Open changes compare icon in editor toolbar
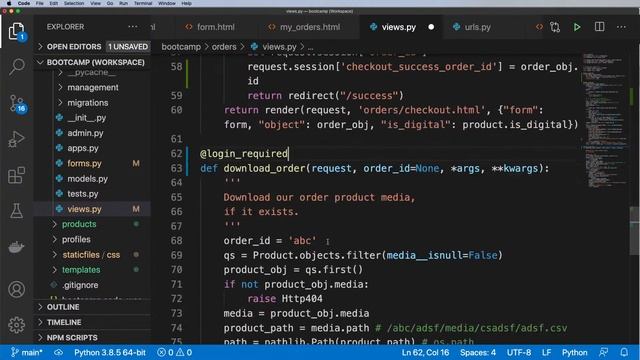This screenshot has width=640, height=360. click(555, 27)
